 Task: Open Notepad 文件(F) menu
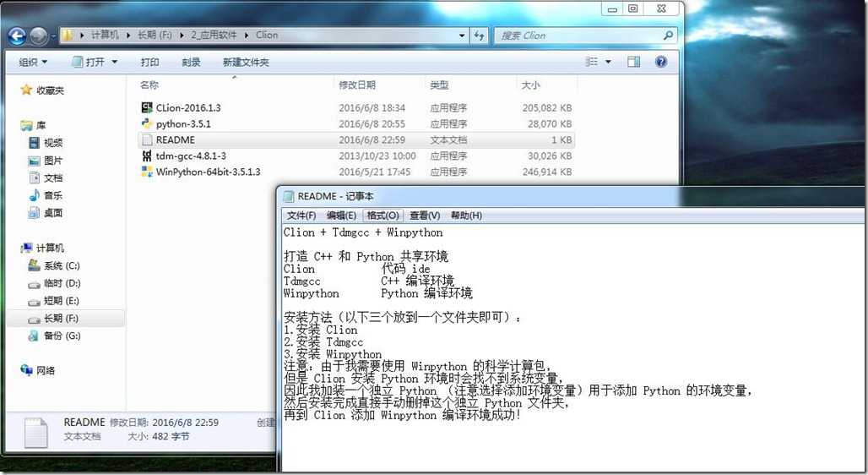(x=301, y=216)
